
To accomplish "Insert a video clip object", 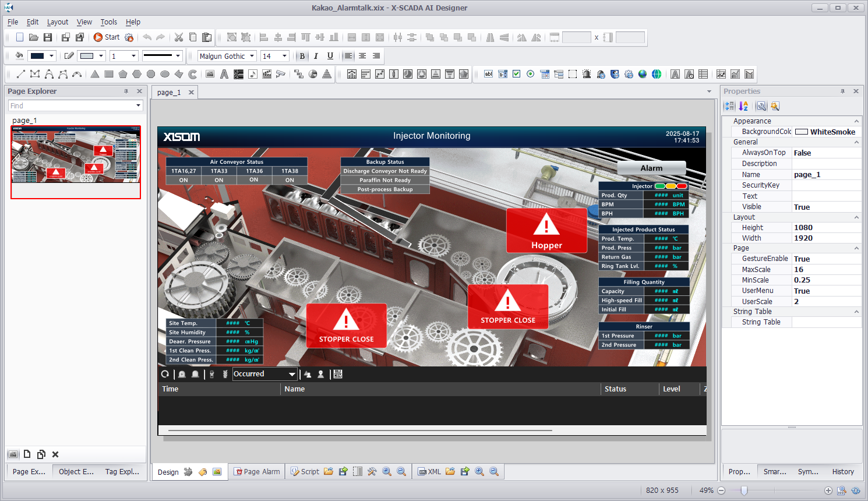I will [x=267, y=74].
